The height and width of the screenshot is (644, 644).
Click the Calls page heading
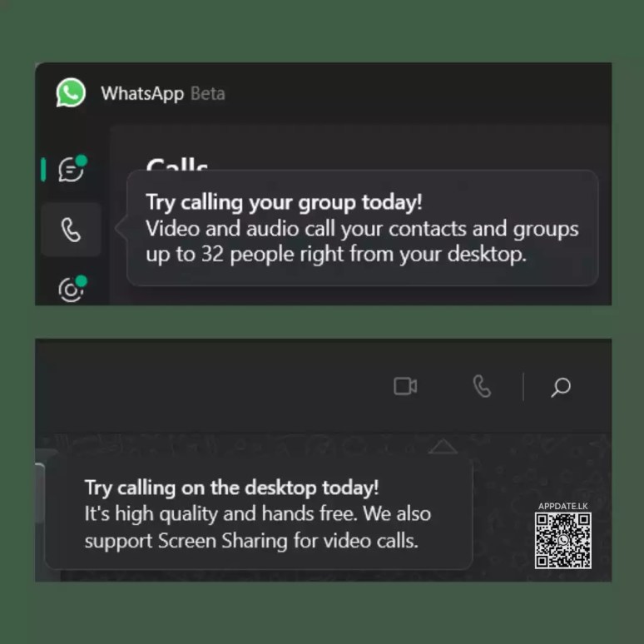177,164
